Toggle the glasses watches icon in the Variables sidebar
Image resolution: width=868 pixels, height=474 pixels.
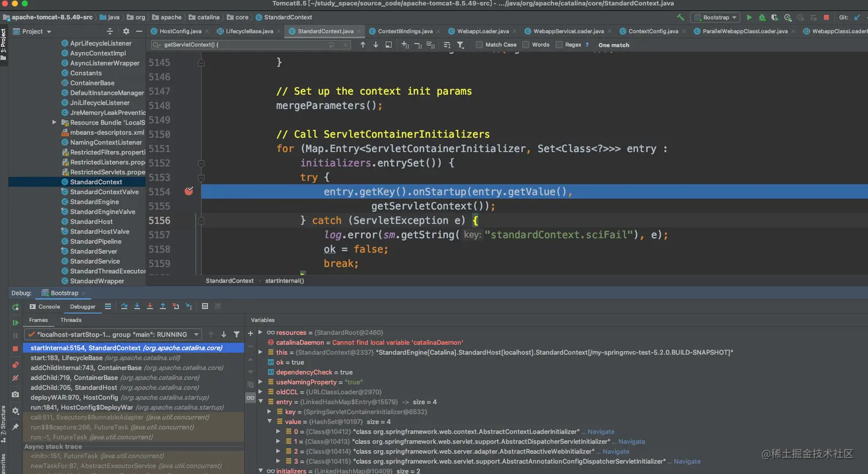[x=250, y=398]
